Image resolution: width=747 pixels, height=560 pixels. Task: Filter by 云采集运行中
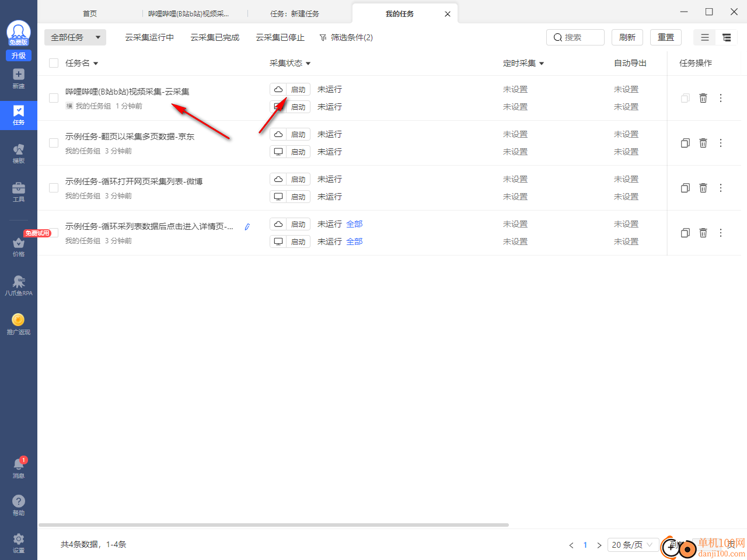pos(149,37)
